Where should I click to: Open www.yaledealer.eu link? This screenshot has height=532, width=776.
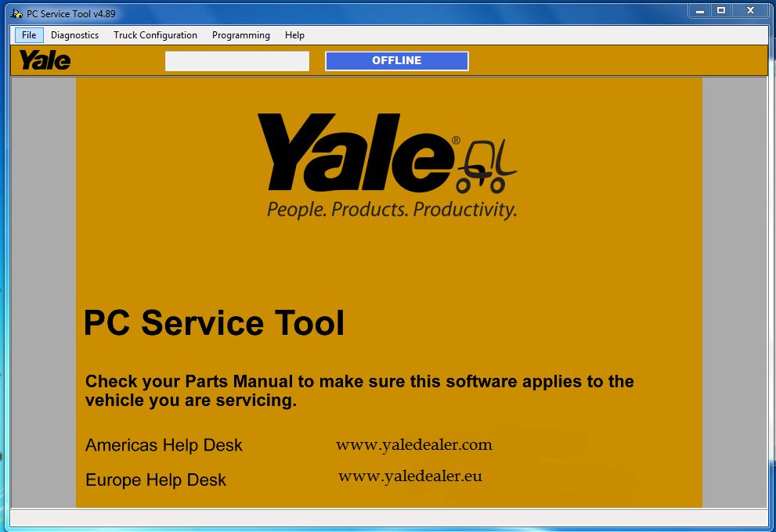(410, 476)
